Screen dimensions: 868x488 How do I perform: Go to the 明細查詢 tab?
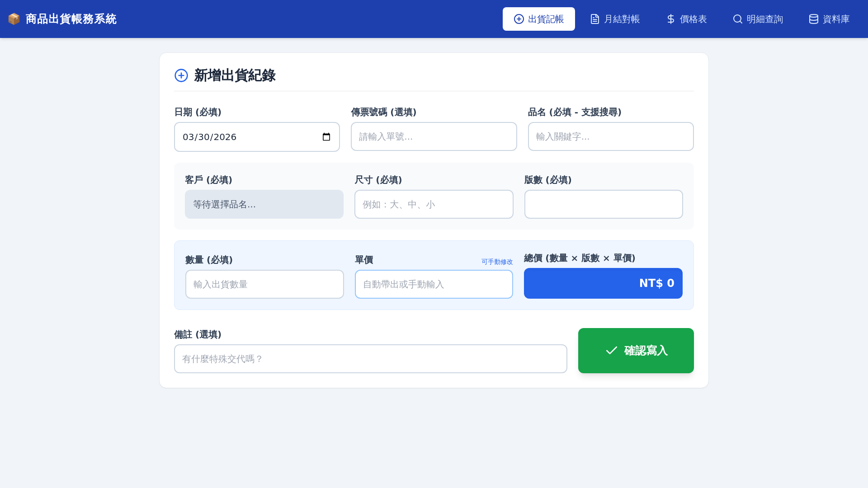click(x=758, y=19)
